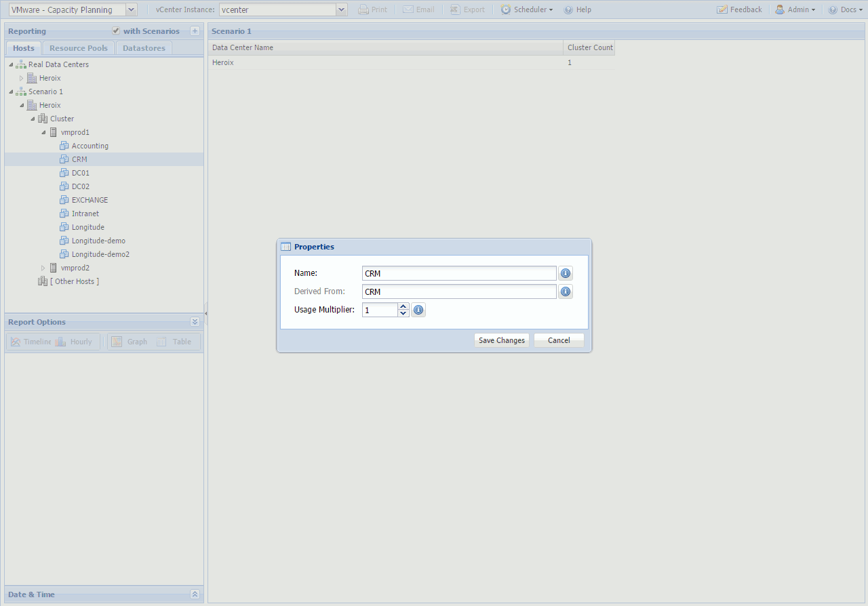Viewport: 868px width, 606px height.
Task: Collapse the Scenario 1 tree node
Action: [x=10, y=92]
